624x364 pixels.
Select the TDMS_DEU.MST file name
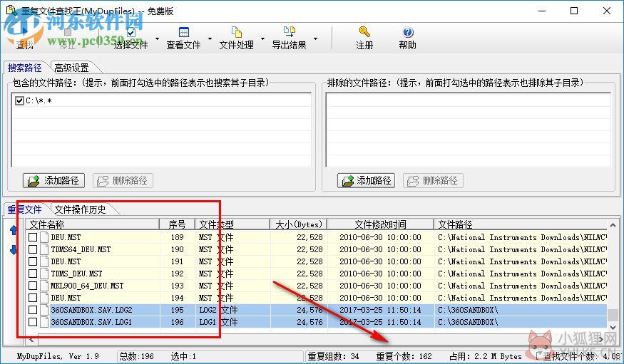pyautogui.click(x=76, y=274)
